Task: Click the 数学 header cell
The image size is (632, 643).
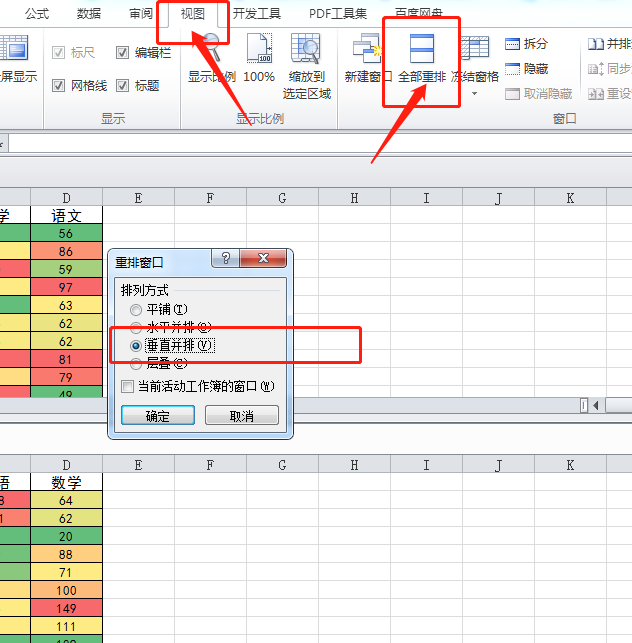Action: tap(66, 482)
